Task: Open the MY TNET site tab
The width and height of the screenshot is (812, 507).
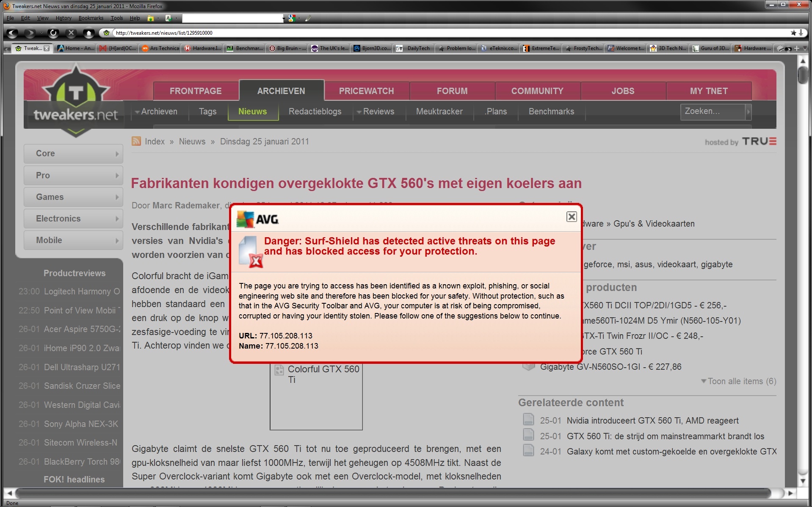Action: [x=709, y=91]
